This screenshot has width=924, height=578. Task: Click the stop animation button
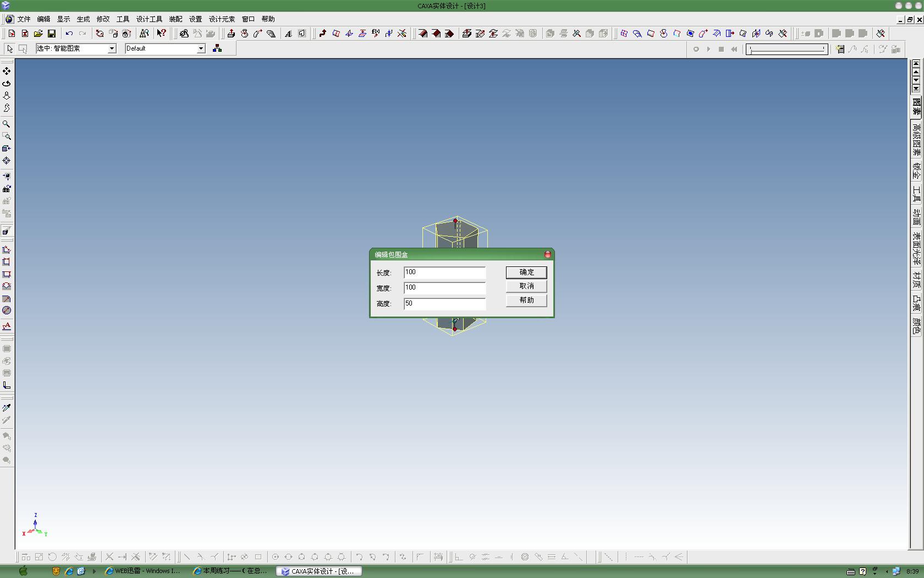(x=721, y=49)
